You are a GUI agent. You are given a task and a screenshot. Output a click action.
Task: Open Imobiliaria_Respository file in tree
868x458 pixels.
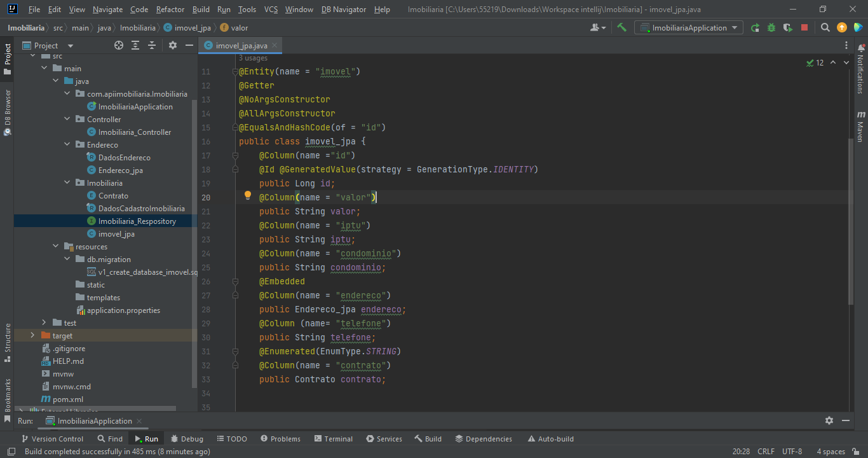(x=137, y=221)
